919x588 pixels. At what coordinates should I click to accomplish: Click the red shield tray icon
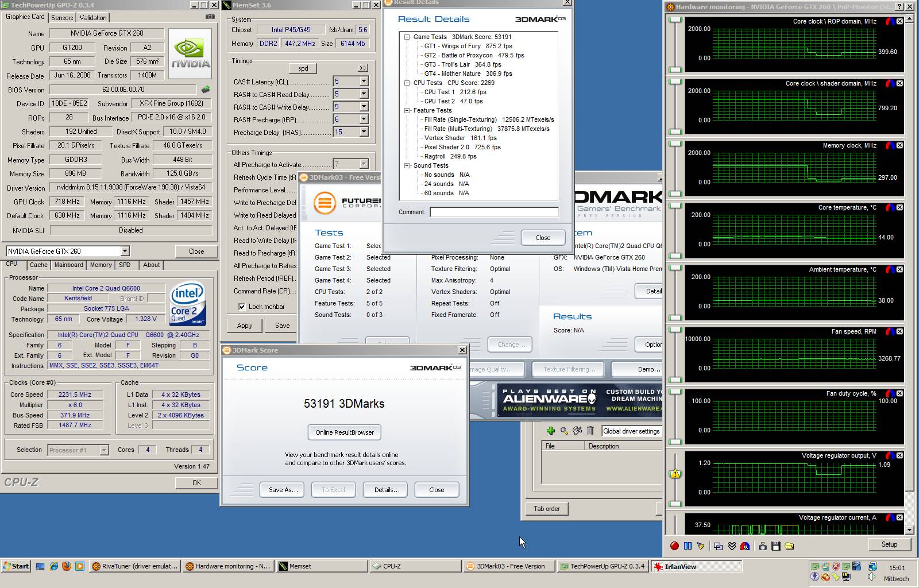tap(836, 566)
